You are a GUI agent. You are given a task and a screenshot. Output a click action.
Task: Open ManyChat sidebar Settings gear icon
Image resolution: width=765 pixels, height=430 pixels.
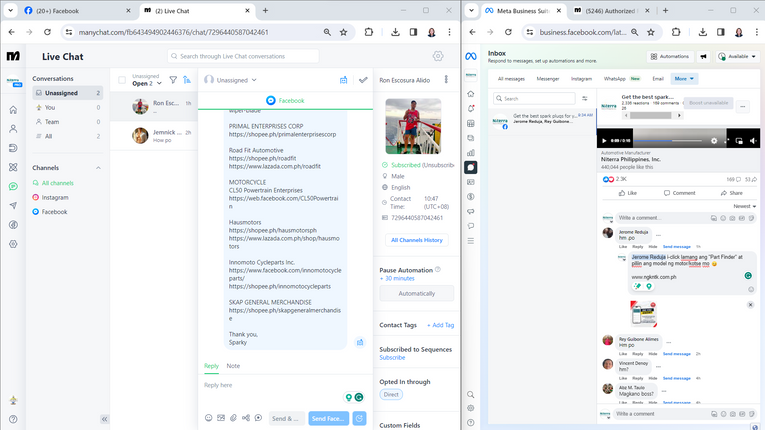point(13,244)
